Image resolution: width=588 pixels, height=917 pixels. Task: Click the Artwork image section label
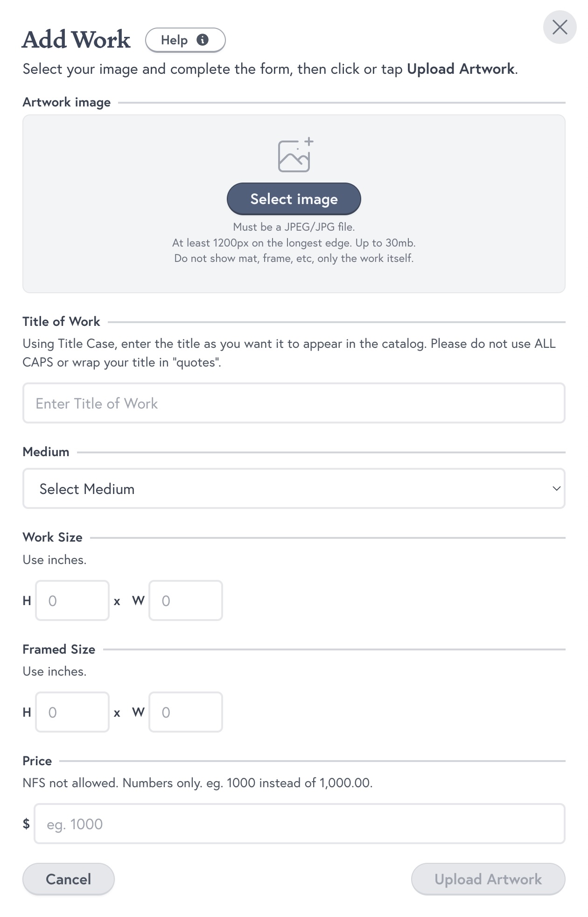(x=67, y=102)
